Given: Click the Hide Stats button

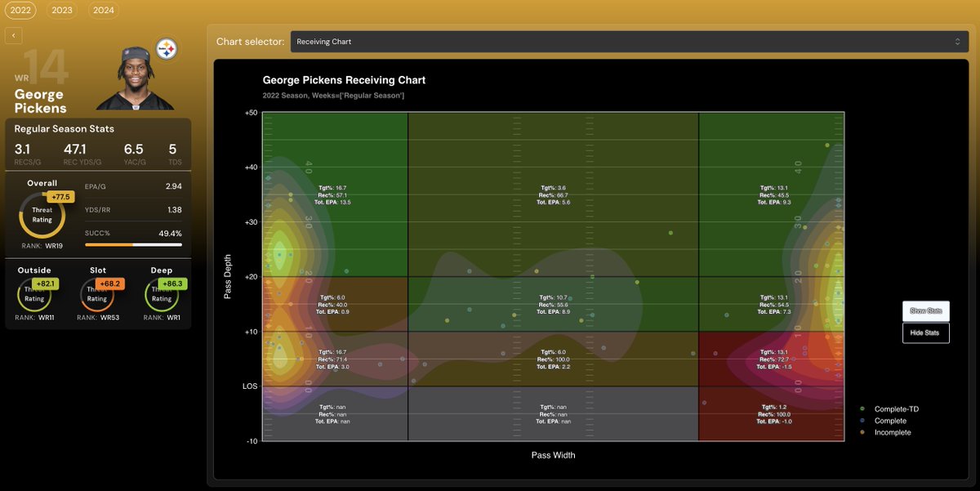Looking at the screenshot, I should (x=926, y=333).
